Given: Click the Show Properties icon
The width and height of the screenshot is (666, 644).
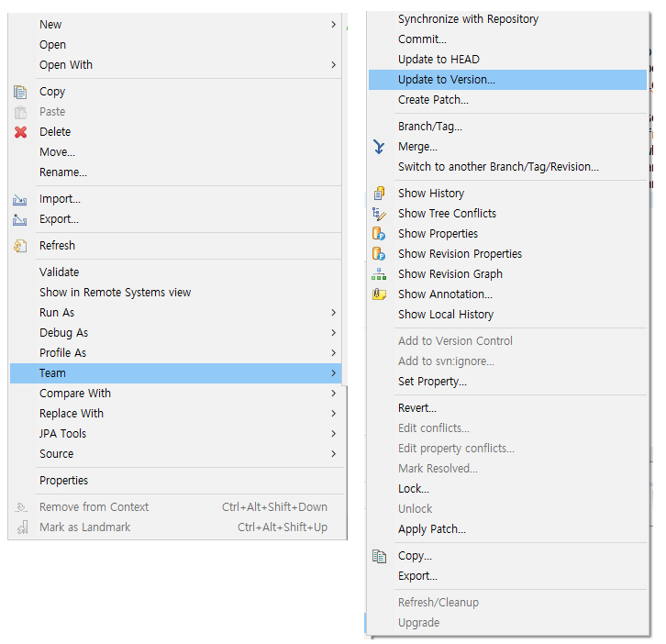Looking at the screenshot, I should click(x=379, y=234).
